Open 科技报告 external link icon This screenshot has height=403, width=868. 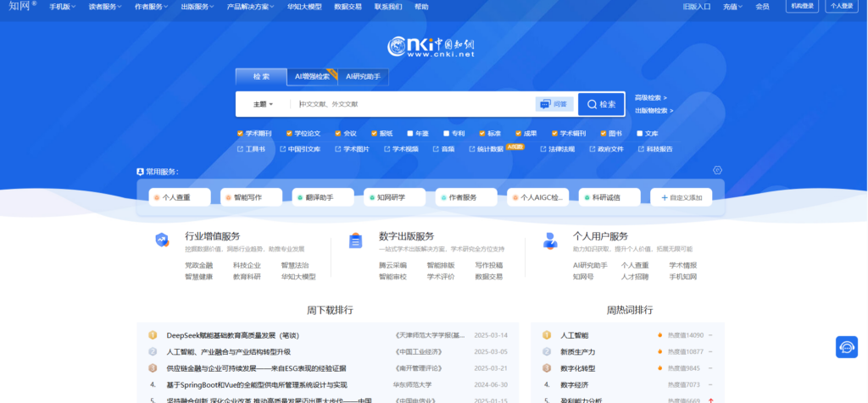point(641,149)
